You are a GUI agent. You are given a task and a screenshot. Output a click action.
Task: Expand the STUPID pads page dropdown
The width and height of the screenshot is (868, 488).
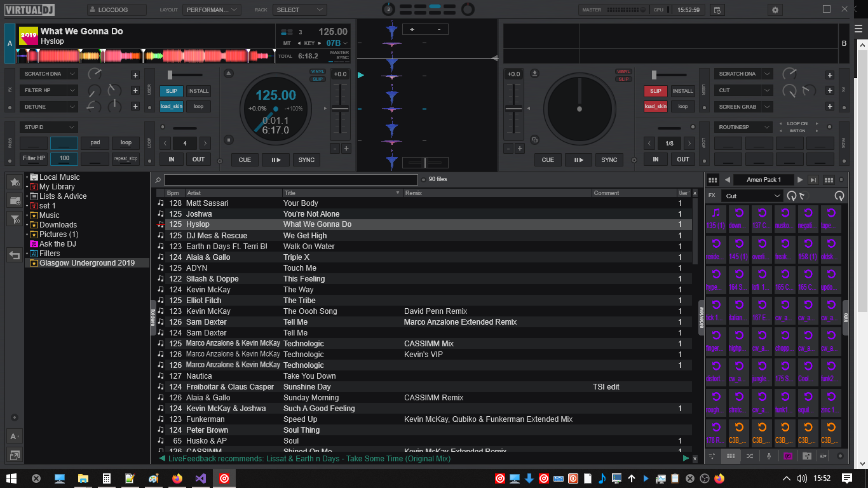pos(49,127)
